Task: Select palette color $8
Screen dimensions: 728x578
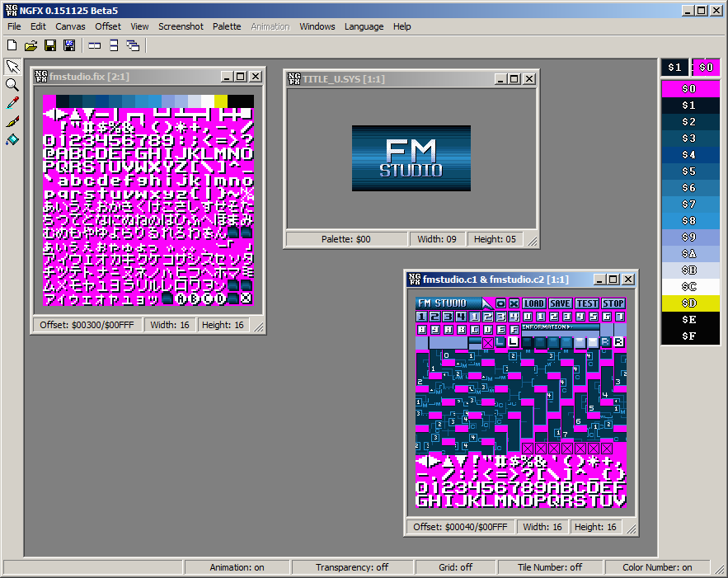Action: 690,220
